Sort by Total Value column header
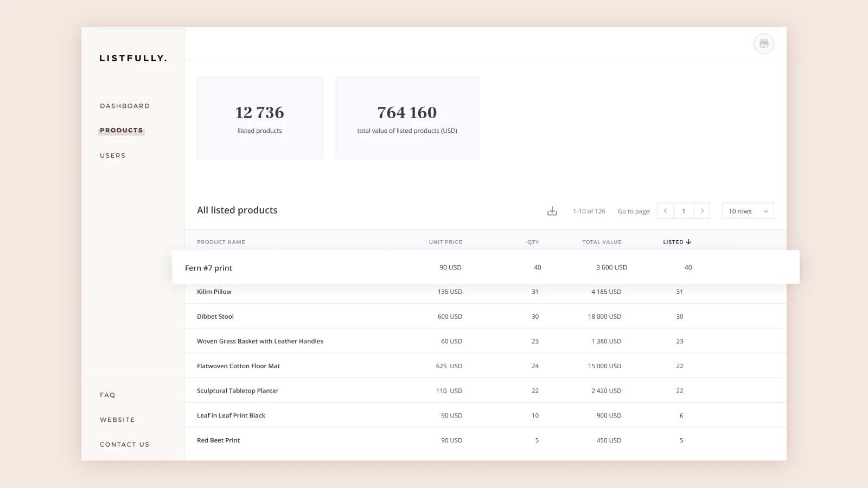The image size is (868, 488). (x=602, y=242)
